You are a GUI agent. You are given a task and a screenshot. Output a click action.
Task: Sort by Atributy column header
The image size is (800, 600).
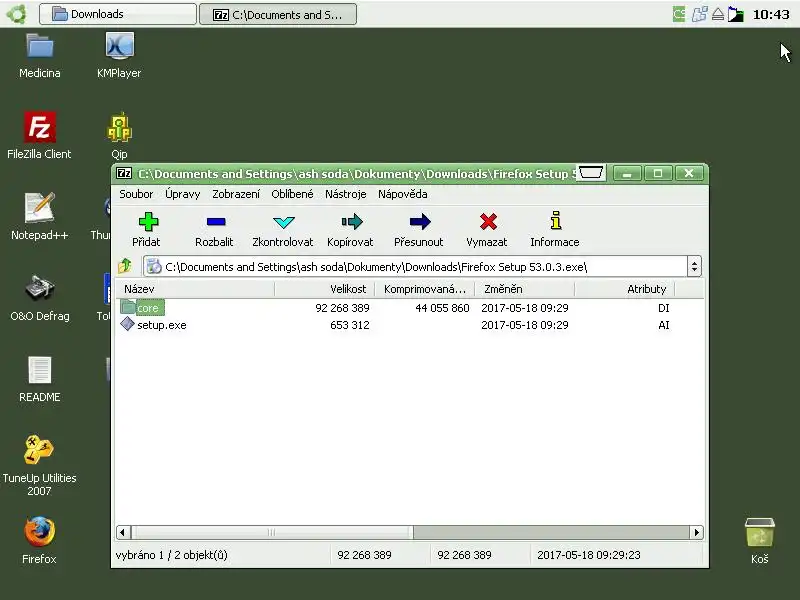pyautogui.click(x=624, y=289)
